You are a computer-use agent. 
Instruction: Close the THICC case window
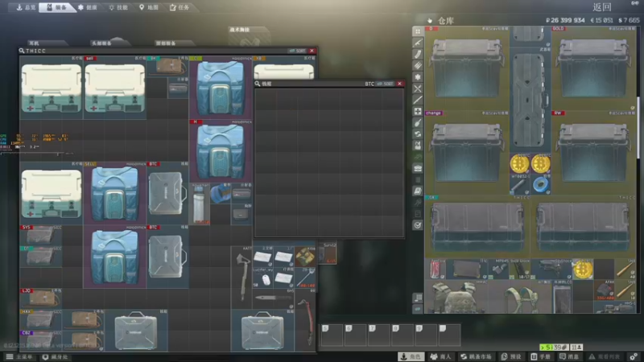click(x=312, y=51)
